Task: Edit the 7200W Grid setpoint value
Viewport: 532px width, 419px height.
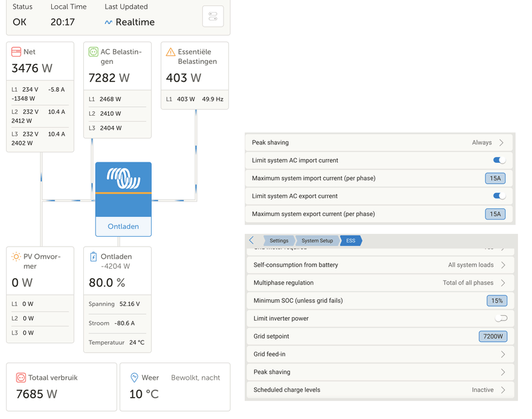Action: 493,337
